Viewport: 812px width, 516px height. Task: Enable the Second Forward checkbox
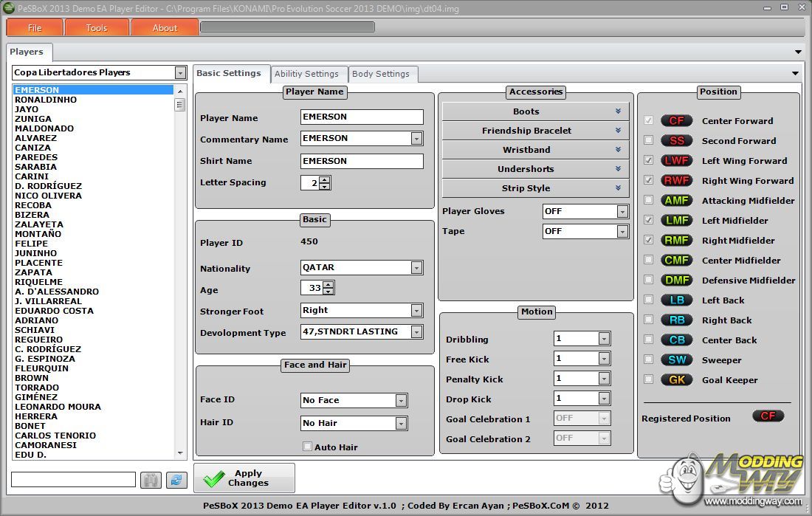point(648,140)
